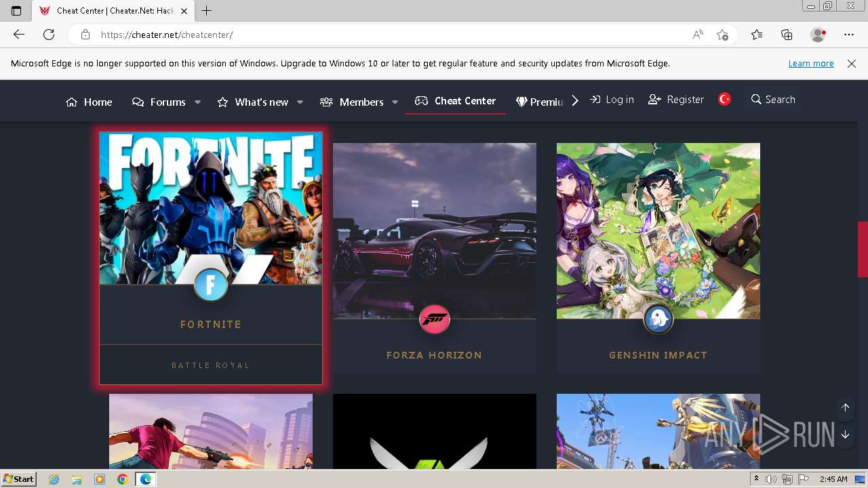The width and height of the screenshot is (868, 488).
Task: Click the Genshin Impact cover artwork
Action: point(658,230)
